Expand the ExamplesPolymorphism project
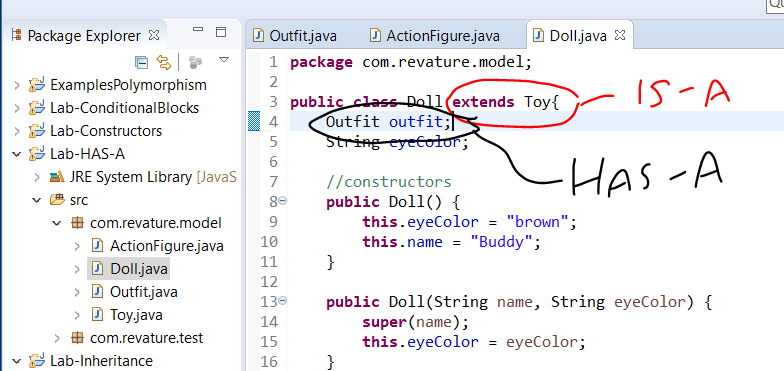 (x=17, y=85)
